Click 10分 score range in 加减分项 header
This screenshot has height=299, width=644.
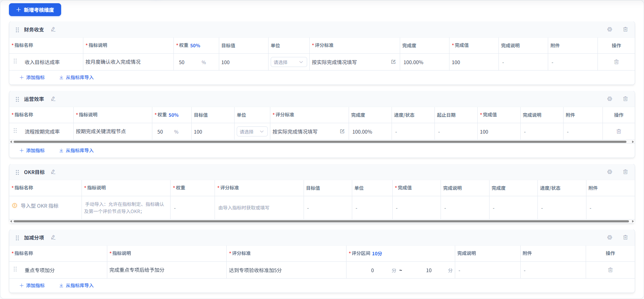377,254
